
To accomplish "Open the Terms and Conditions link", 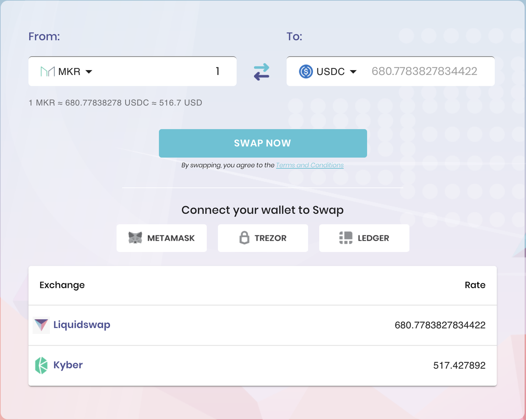I will 310,165.
